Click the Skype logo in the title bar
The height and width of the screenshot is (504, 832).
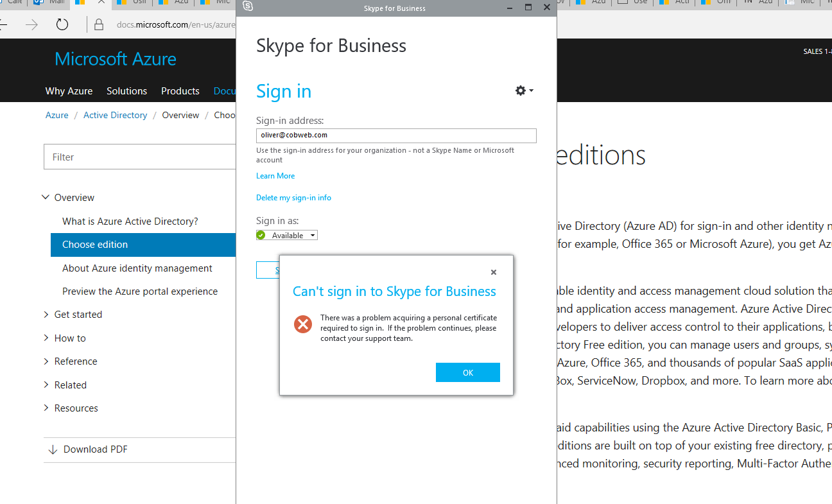[248, 7]
